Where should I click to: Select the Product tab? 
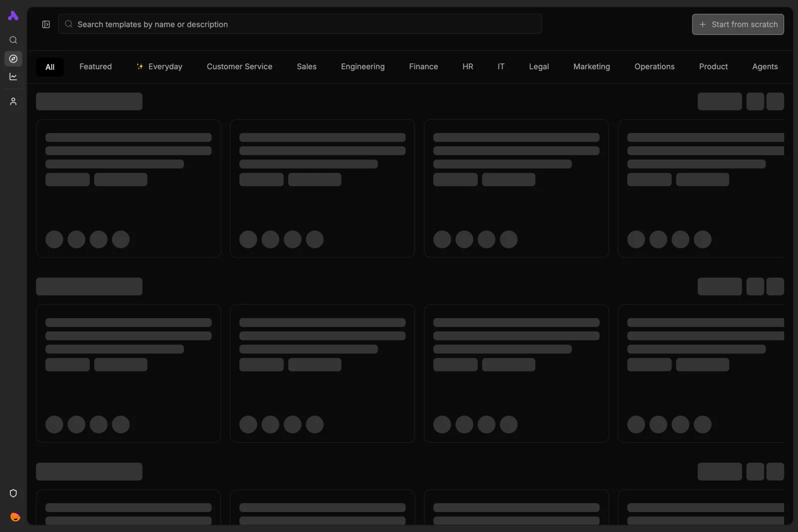[x=713, y=67]
